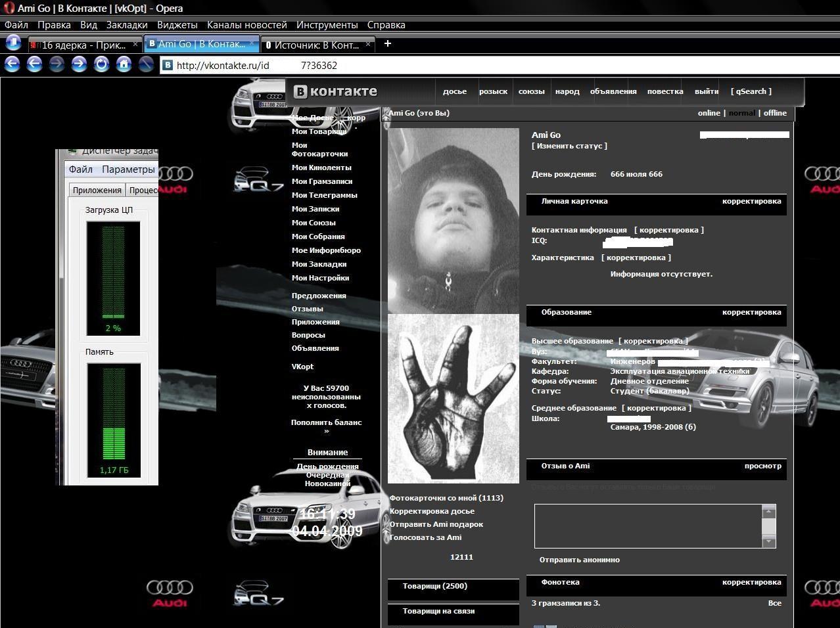This screenshot has width=840, height=628.
Task: Click the ВКонтакте logo in the header
Action: pos(335,91)
